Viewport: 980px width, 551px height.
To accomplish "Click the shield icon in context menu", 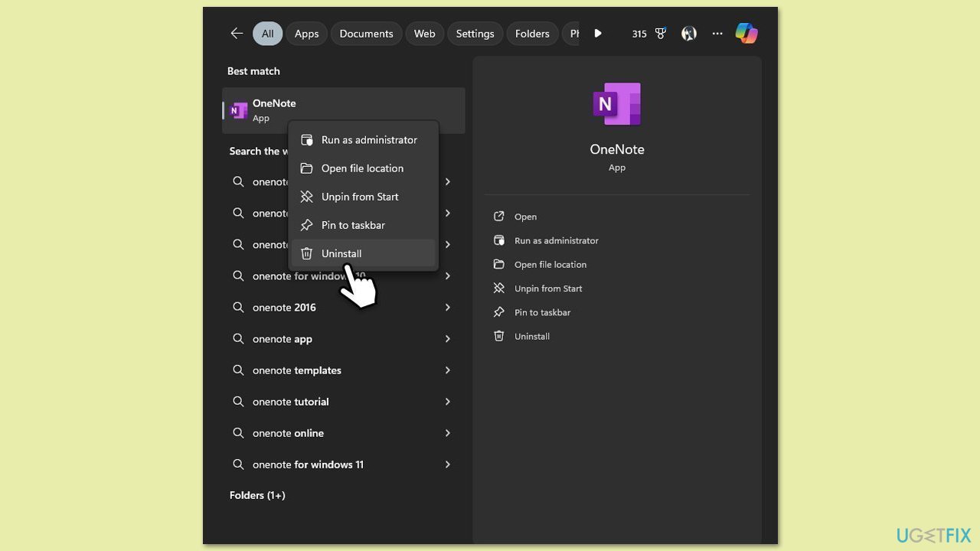I will point(307,140).
